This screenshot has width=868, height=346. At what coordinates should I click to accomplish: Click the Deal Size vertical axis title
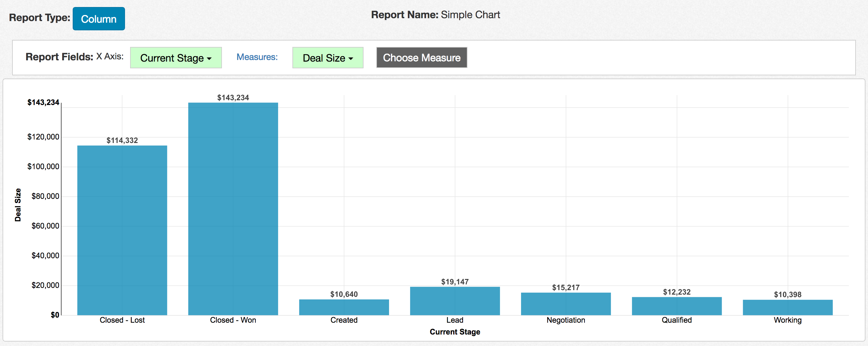pos(18,205)
